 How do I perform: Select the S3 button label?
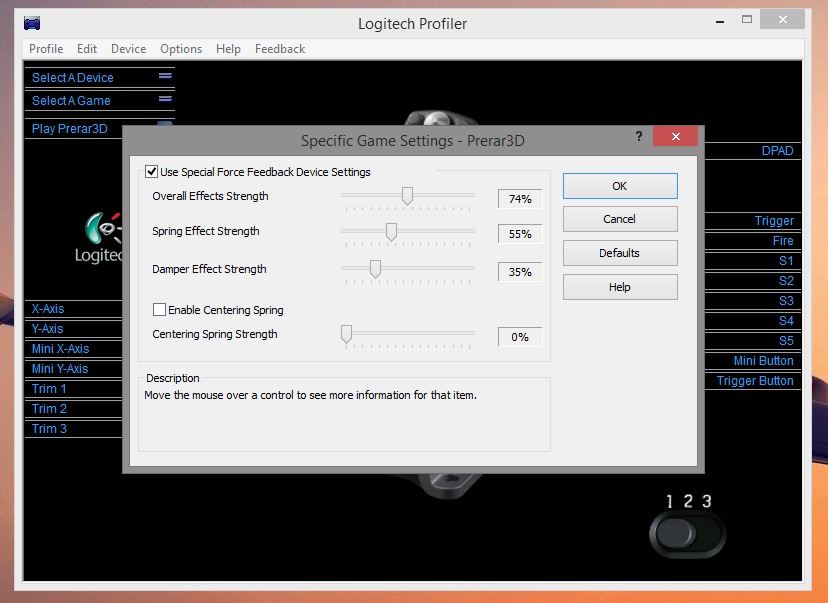pyautogui.click(x=786, y=301)
